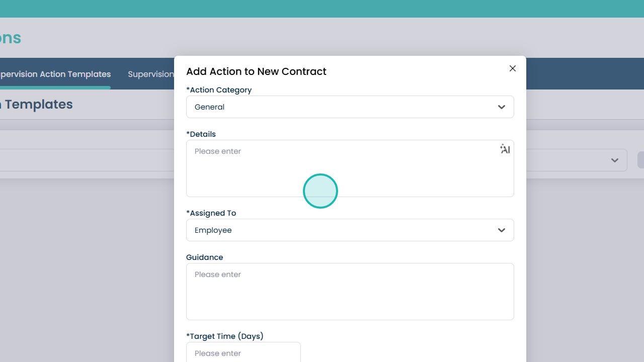The width and height of the screenshot is (644, 362).
Task: Click the *Assigned To field label
Action: pos(211,213)
